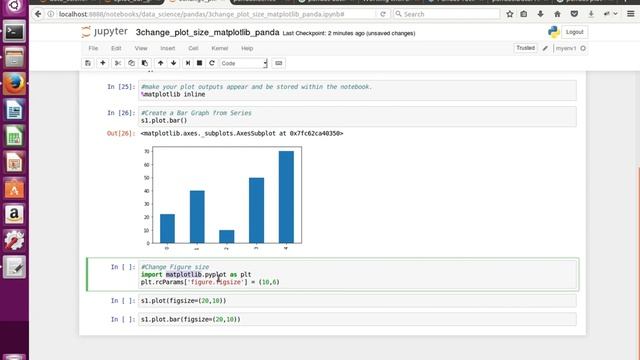The image size is (640, 360).
Task: Open Ubuntu Software from the launcher
Action: click(x=14, y=189)
